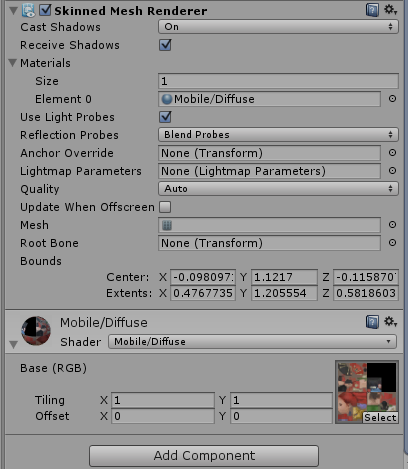Open Mobile/Diffuse material help reference
This screenshot has height=469, width=408.
372,322
